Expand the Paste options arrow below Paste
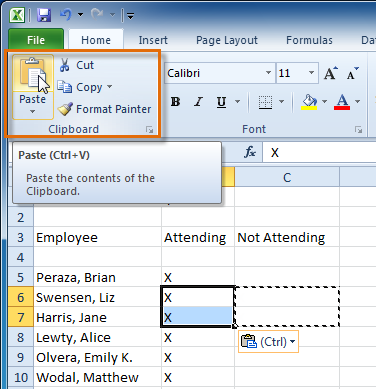This screenshot has height=389, width=376. (x=32, y=111)
